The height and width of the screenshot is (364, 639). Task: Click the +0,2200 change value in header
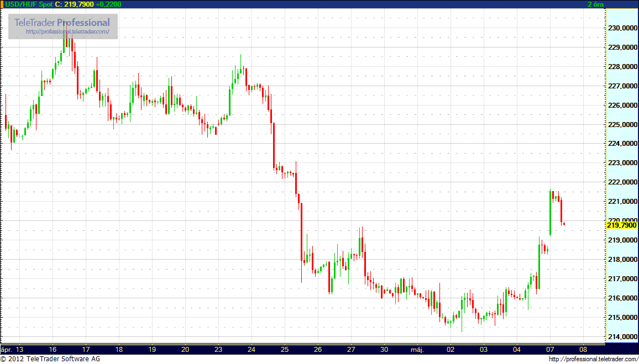(108, 4)
